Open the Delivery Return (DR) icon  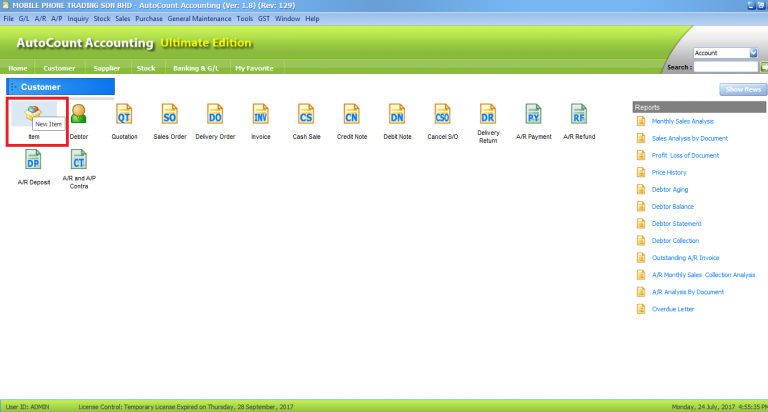[488, 114]
